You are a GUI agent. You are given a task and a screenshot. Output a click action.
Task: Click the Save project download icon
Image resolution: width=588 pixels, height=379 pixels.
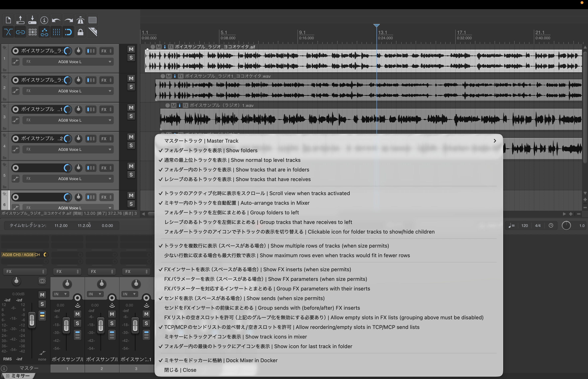(32, 20)
